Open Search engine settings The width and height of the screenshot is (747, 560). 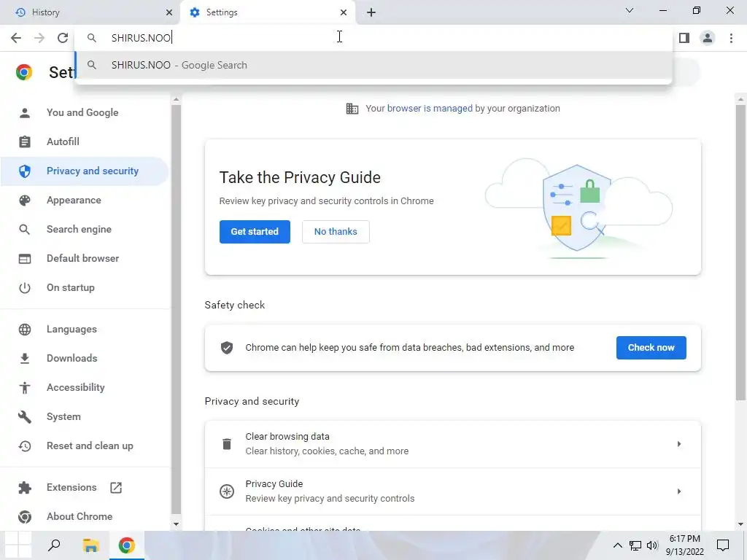tap(85, 229)
